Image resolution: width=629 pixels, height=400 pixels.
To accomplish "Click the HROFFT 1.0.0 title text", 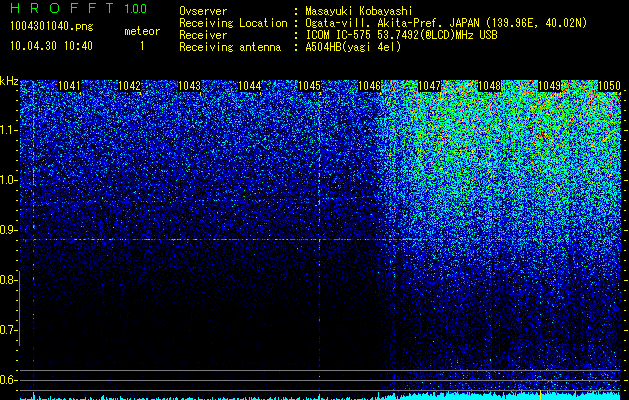I will point(78,8).
